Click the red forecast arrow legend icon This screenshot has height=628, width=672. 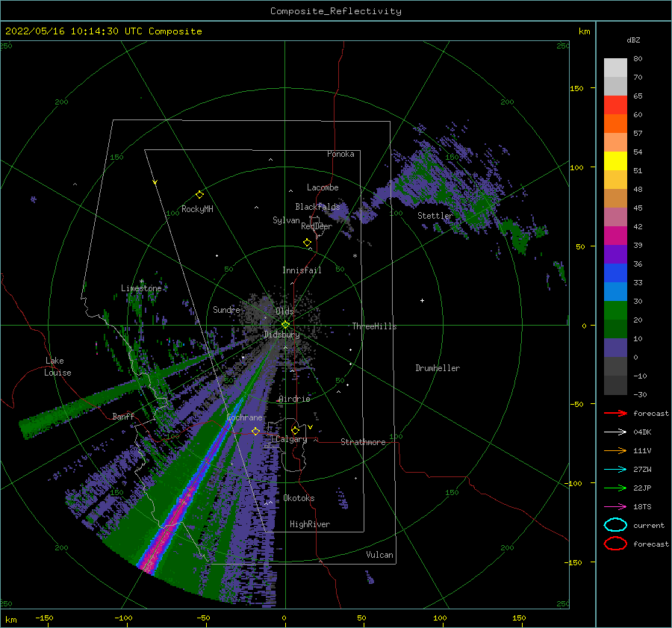[615, 413]
